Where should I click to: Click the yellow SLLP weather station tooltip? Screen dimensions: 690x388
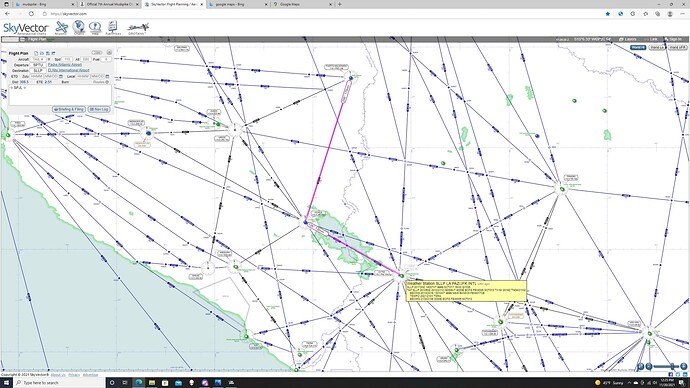click(466, 291)
